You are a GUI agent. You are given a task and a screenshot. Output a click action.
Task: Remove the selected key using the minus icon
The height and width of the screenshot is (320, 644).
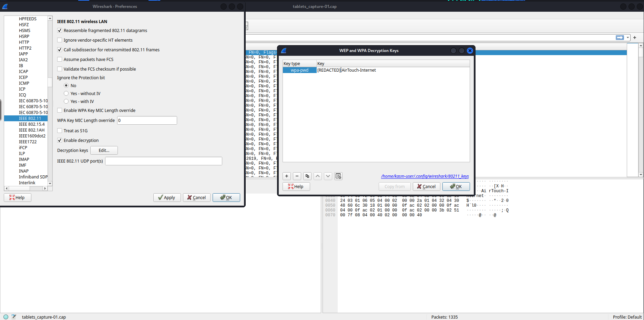pos(297,176)
